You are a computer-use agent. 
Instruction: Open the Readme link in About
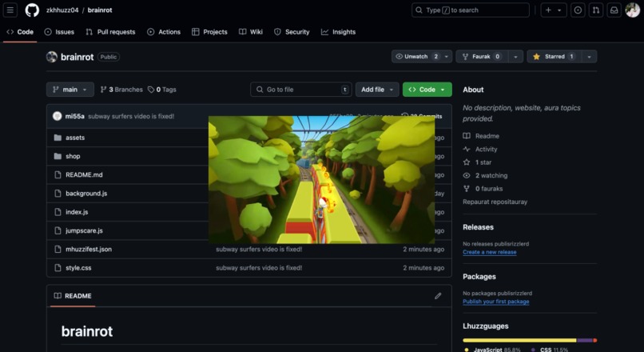click(481, 136)
